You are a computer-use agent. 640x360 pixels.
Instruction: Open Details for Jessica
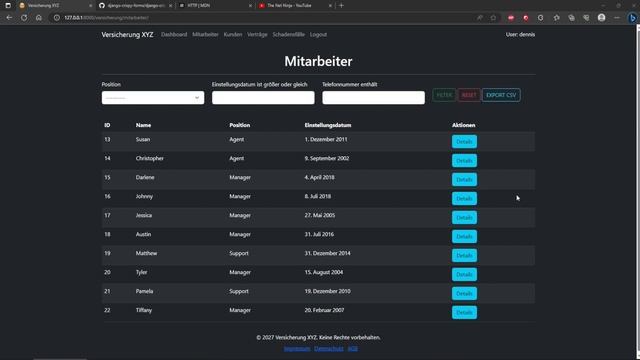(x=464, y=218)
